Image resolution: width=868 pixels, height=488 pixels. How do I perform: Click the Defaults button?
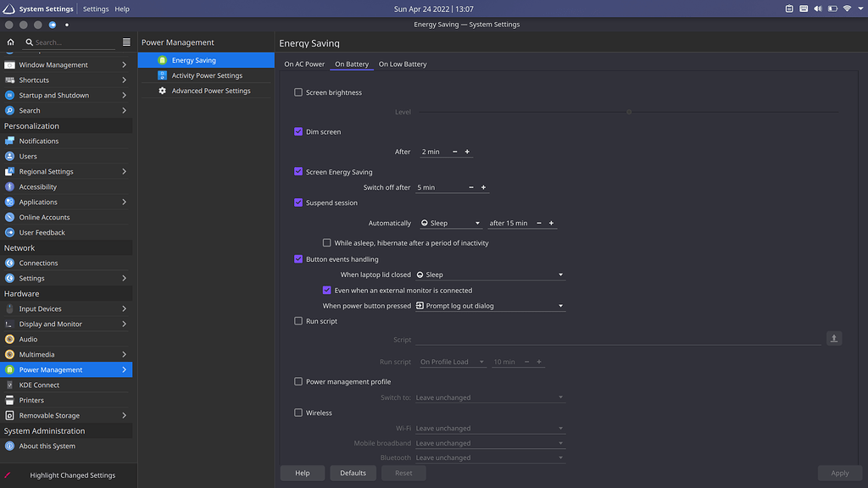353,473
